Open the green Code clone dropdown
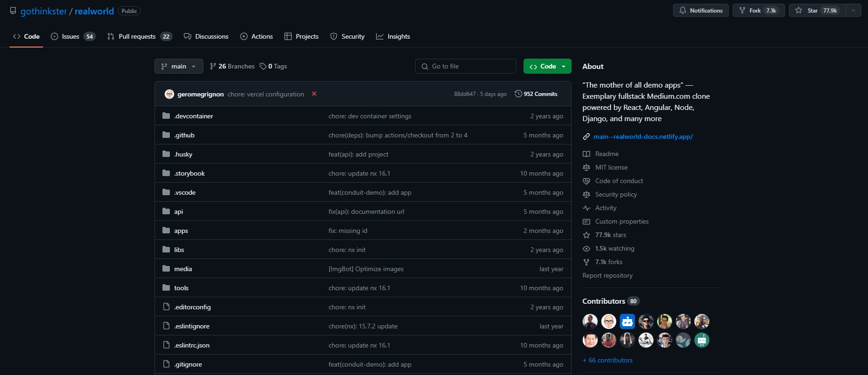The height and width of the screenshot is (375, 868). [547, 66]
